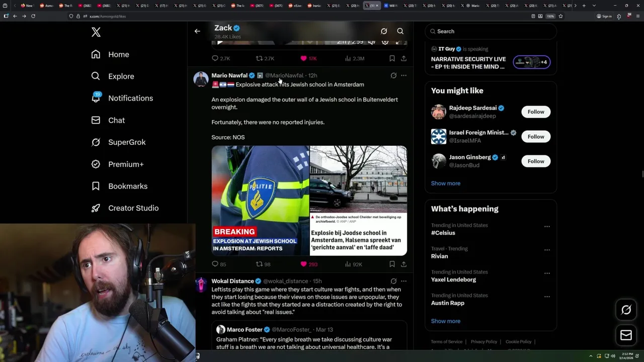Share the top post with 17K likes
This screenshot has height=362, width=644.
404,58
